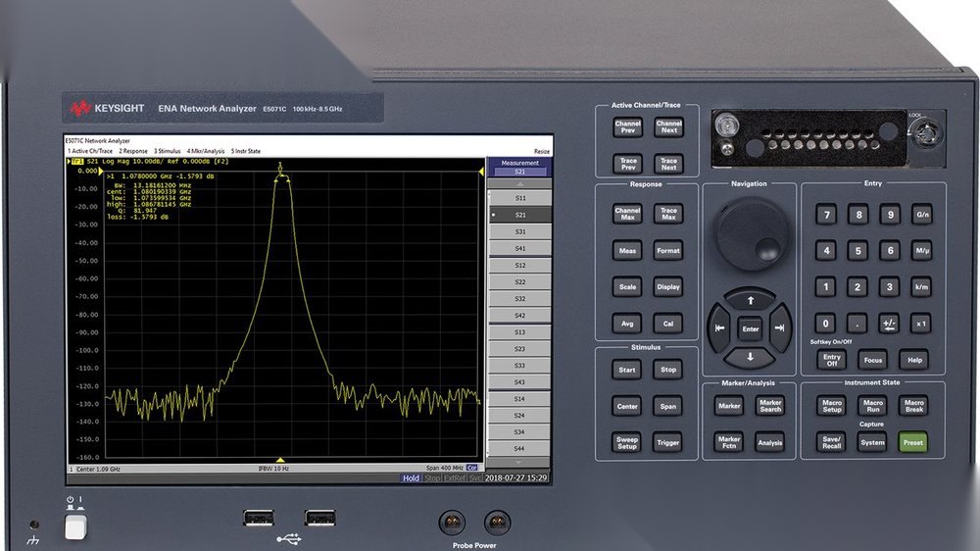Click the number 0 key
This screenshot has height=551, width=980.
coord(825,324)
